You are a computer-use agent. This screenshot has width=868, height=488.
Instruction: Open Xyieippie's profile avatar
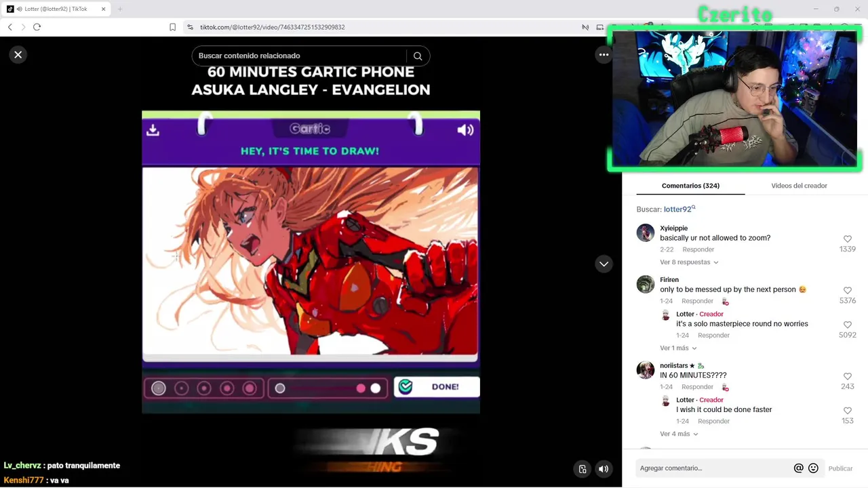click(x=646, y=233)
